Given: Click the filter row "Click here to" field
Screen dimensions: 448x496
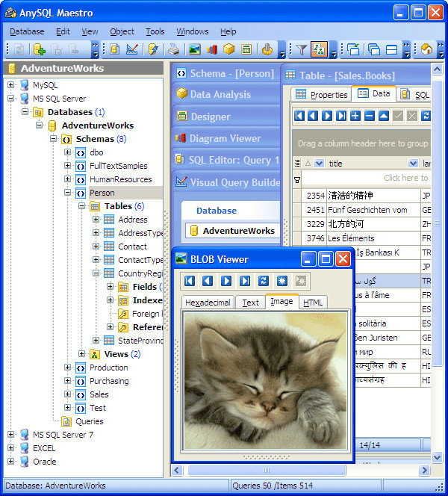Looking at the screenshot, I should [x=366, y=178].
